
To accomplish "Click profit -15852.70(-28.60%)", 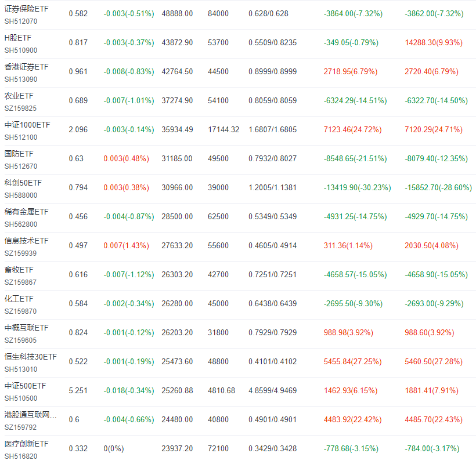I will click(438, 188).
